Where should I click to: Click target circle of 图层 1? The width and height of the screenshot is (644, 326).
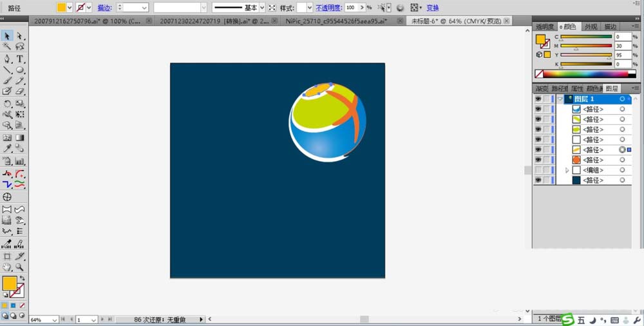click(x=622, y=99)
